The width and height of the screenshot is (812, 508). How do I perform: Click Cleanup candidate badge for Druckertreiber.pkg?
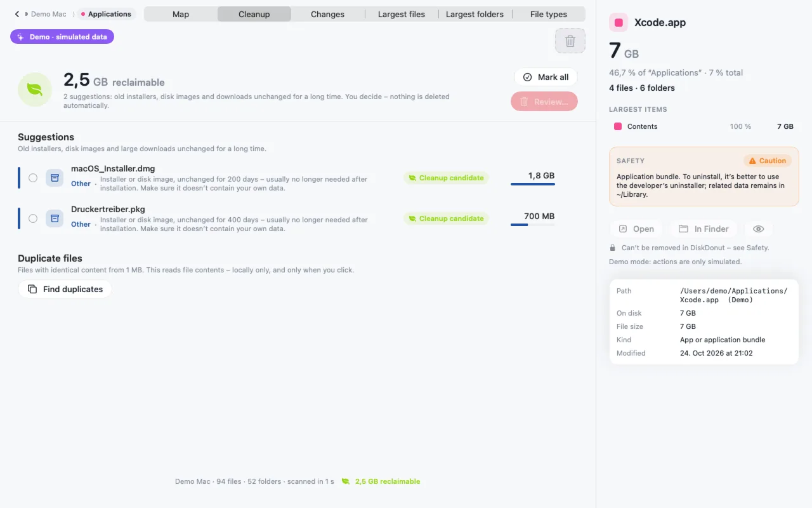tap(446, 218)
